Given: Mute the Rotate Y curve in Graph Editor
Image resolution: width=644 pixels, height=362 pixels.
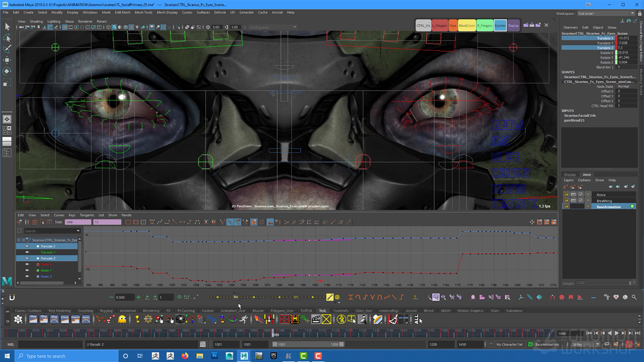Looking at the screenshot, I should point(27,270).
